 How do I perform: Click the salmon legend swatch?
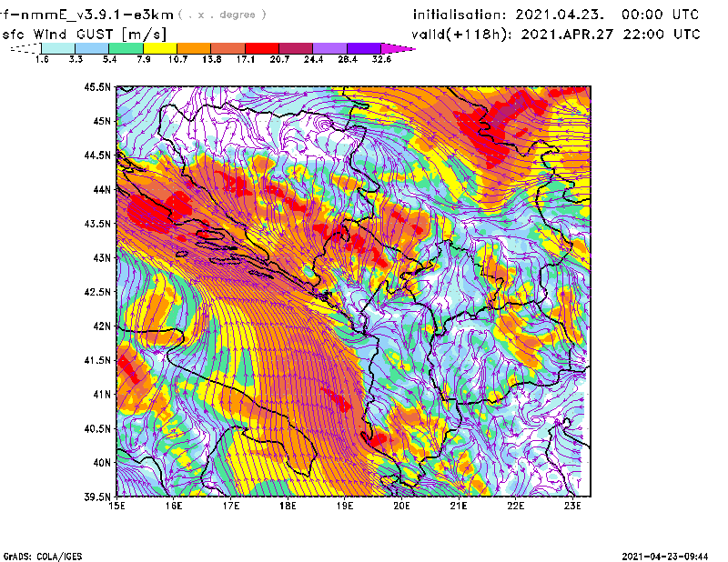pos(228,48)
